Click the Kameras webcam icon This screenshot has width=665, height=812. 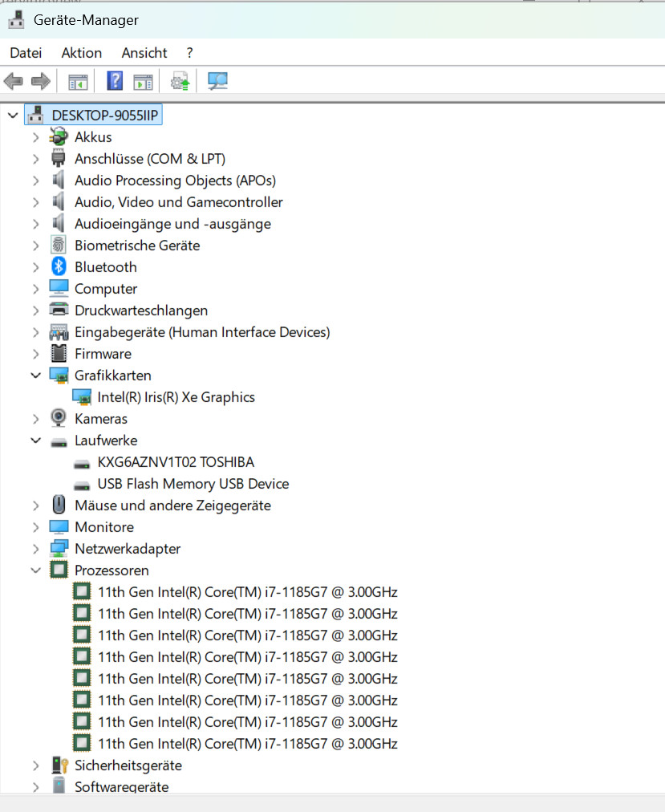coord(59,418)
